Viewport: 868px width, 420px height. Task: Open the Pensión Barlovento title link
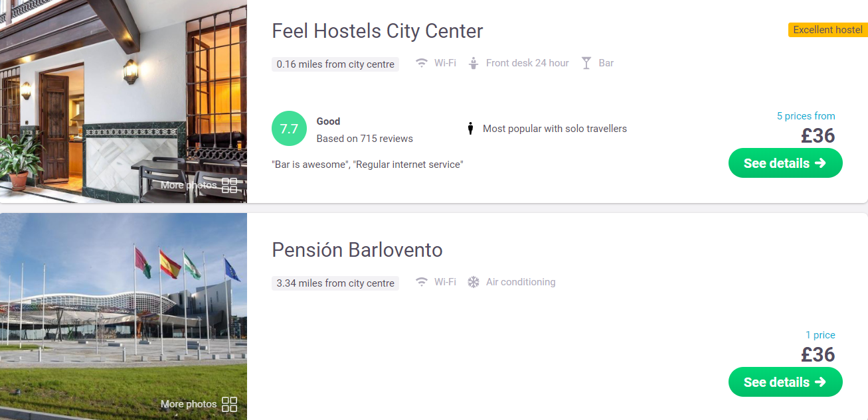357,249
